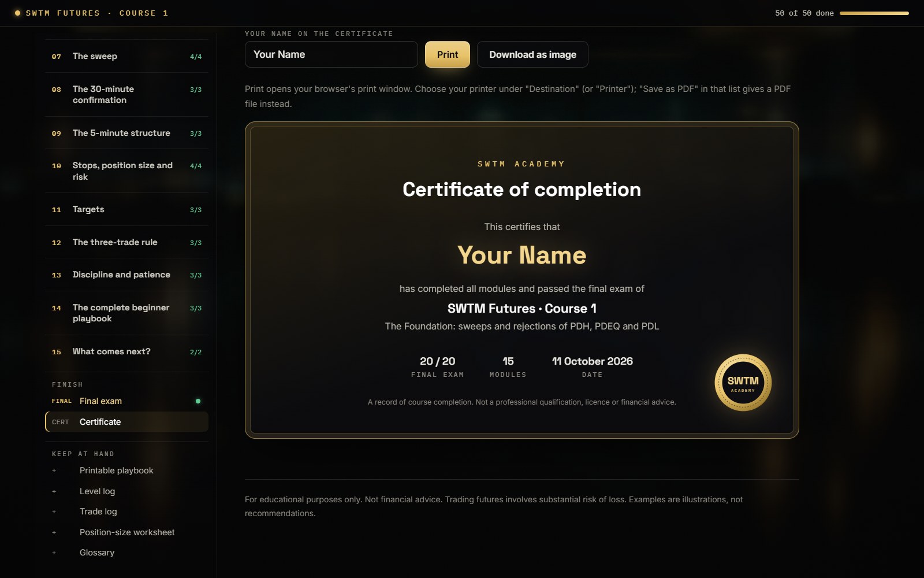Click the SWTM Futures Course 1 header title
924x578 pixels.
(97, 13)
